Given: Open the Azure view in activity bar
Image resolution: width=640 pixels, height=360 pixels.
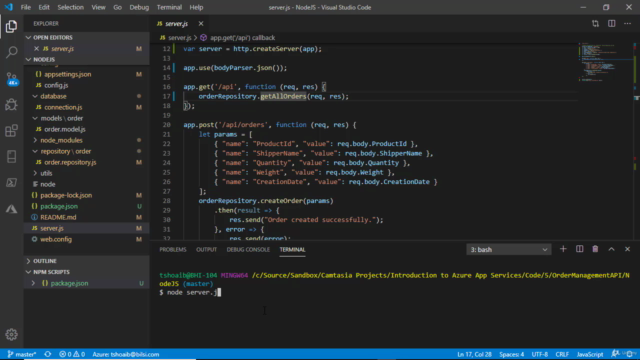Looking at the screenshot, I should tap(11, 209).
